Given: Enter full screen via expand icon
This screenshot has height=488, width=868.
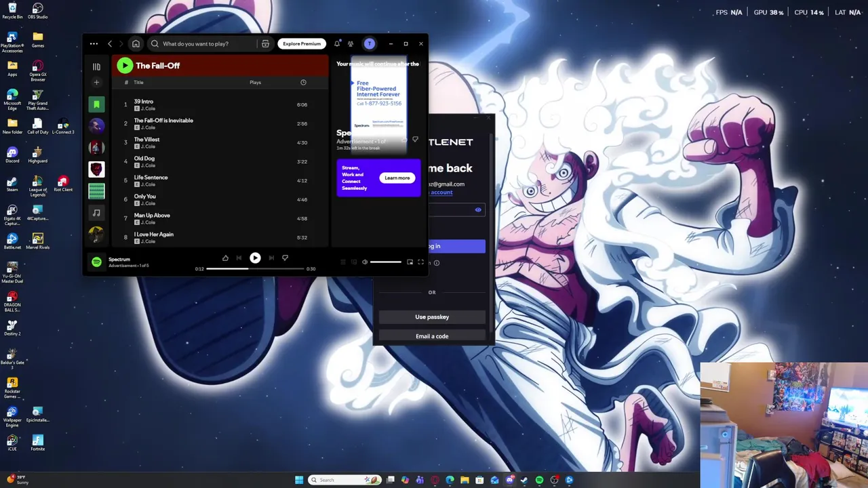Looking at the screenshot, I should click(420, 262).
